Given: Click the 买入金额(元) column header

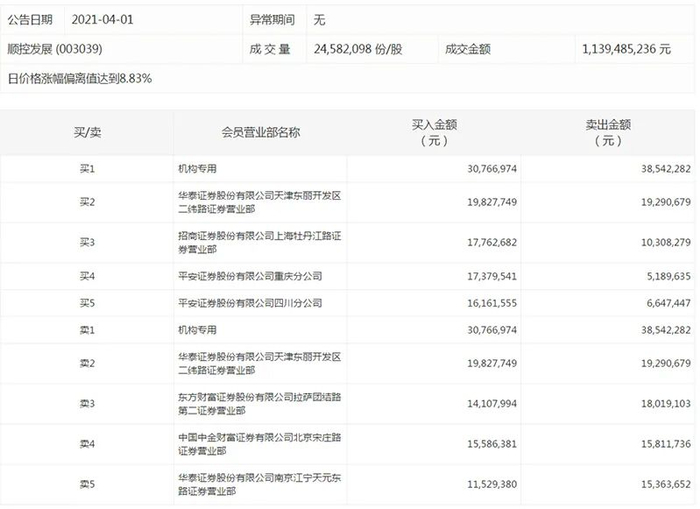Looking at the screenshot, I should click(434, 133).
